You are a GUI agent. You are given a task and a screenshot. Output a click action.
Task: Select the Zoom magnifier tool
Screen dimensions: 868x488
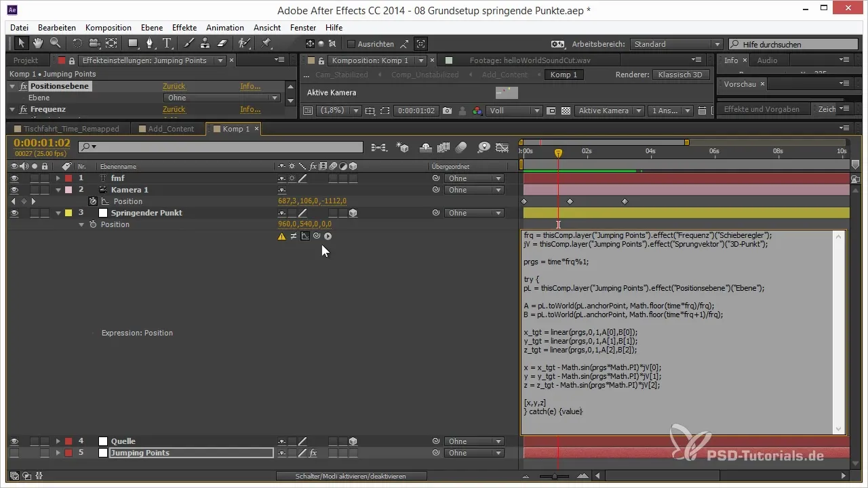click(x=54, y=43)
